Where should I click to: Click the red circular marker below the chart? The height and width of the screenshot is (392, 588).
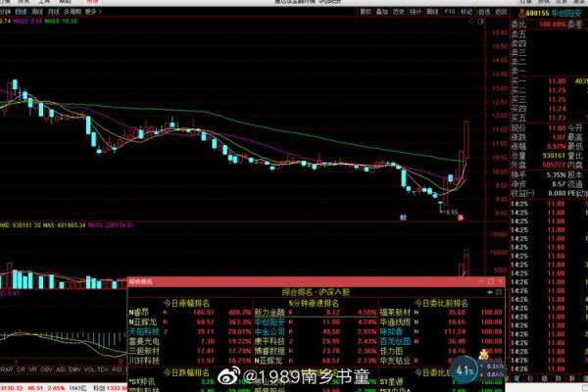click(x=461, y=218)
